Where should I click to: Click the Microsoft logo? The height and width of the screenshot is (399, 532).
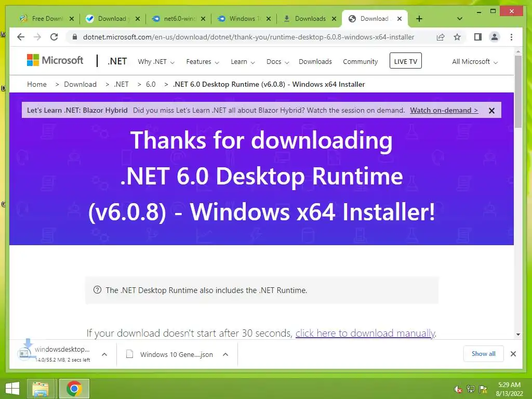(55, 60)
